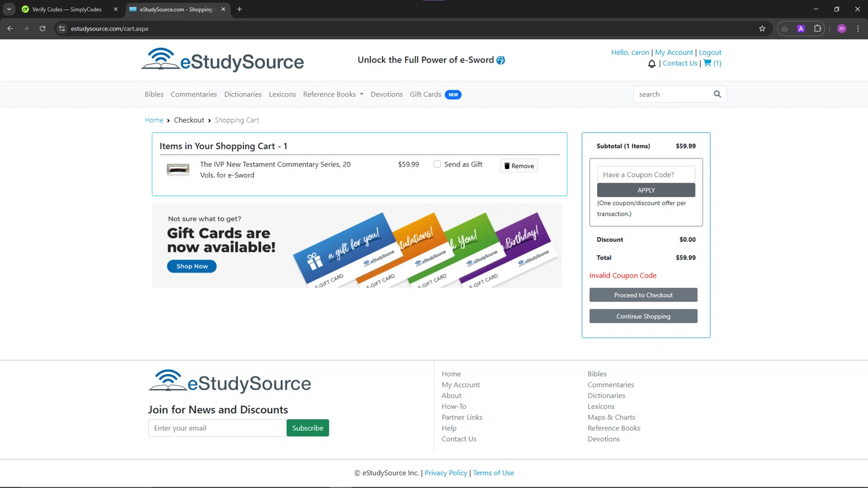Open Lexicons menu item
Image resolution: width=868 pixels, height=488 pixels.
282,94
